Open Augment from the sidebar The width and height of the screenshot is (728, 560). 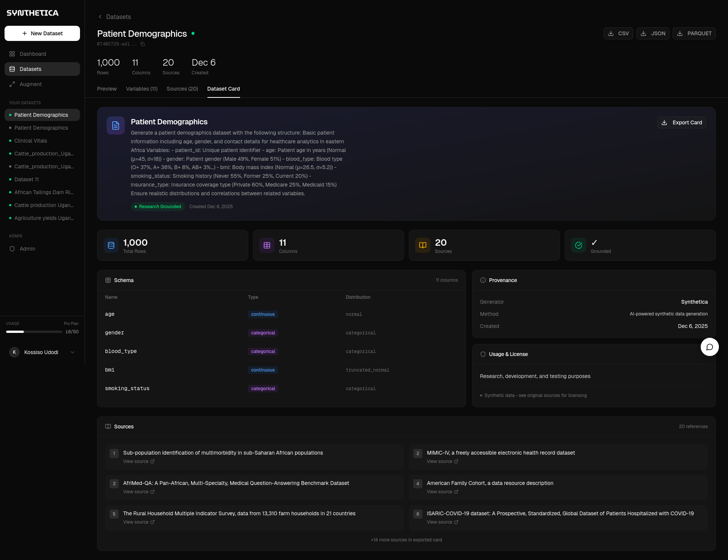[30, 84]
